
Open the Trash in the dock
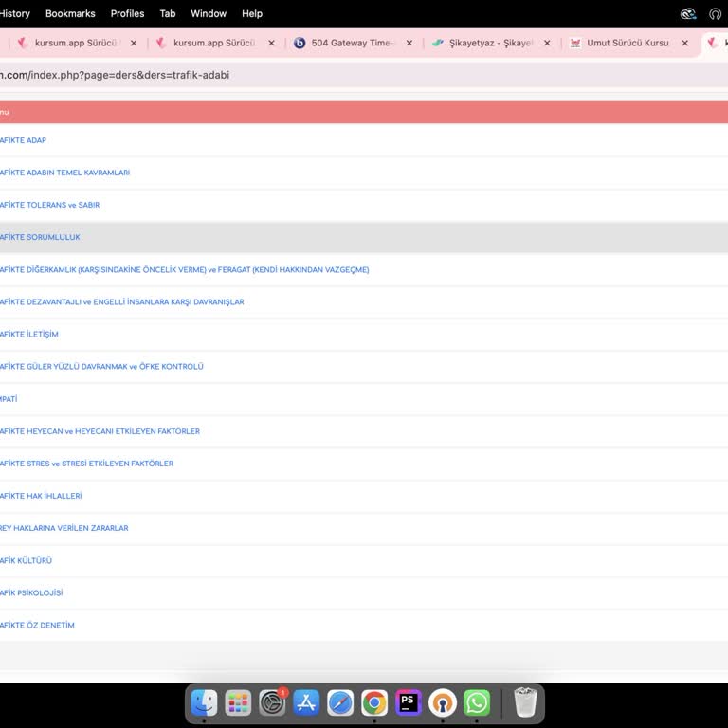click(x=525, y=702)
